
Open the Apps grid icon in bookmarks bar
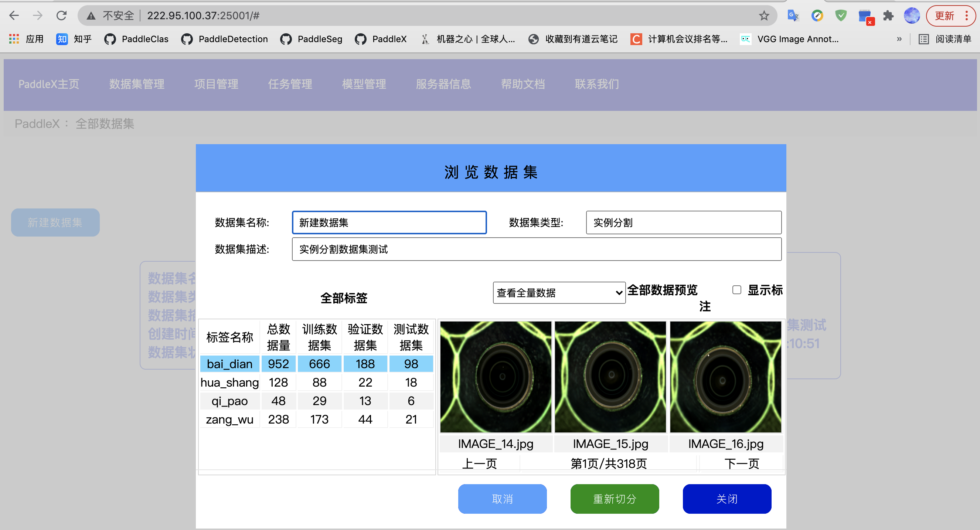(14, 39)
